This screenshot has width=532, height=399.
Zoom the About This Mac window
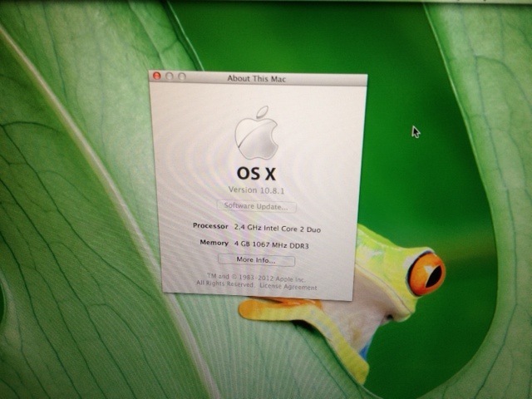(182, 76)
